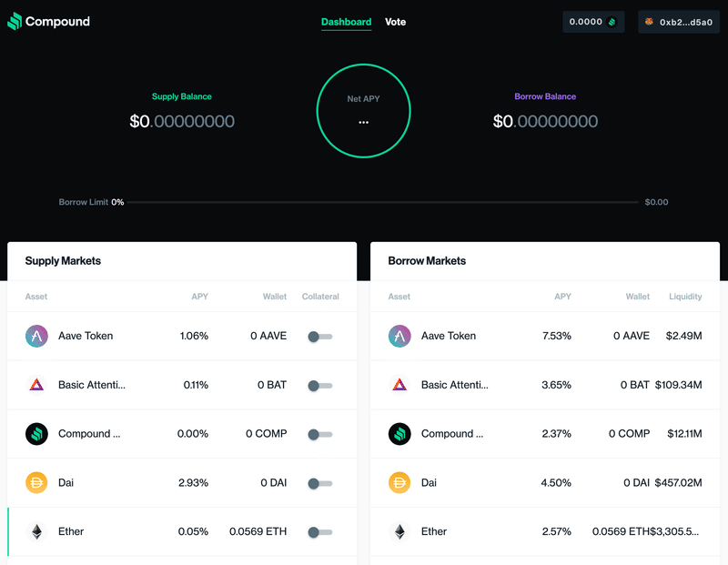Switch to the Vote tab
Image resolution: width=728 pixels, height=565 pixels.
(396, 22)
